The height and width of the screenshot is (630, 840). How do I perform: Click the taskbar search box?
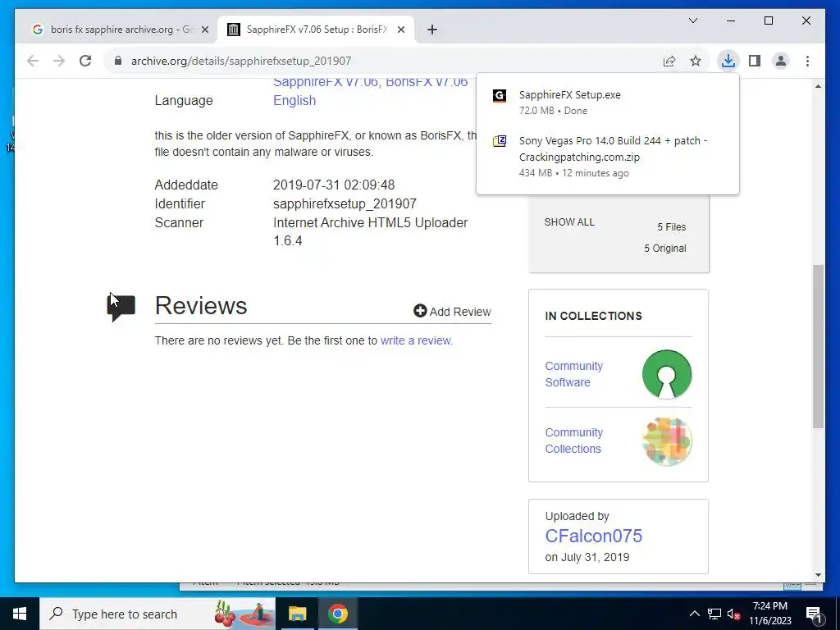157,614
